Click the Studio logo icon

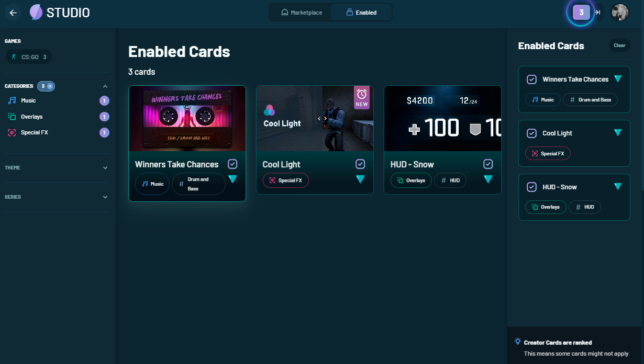pyautogui.click(x=36, y=12)
